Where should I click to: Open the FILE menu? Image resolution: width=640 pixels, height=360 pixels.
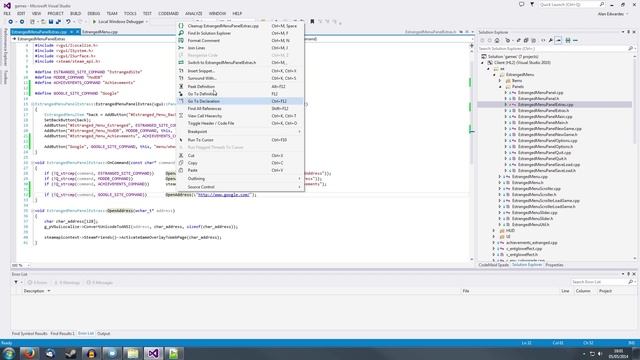click(7, 13)
